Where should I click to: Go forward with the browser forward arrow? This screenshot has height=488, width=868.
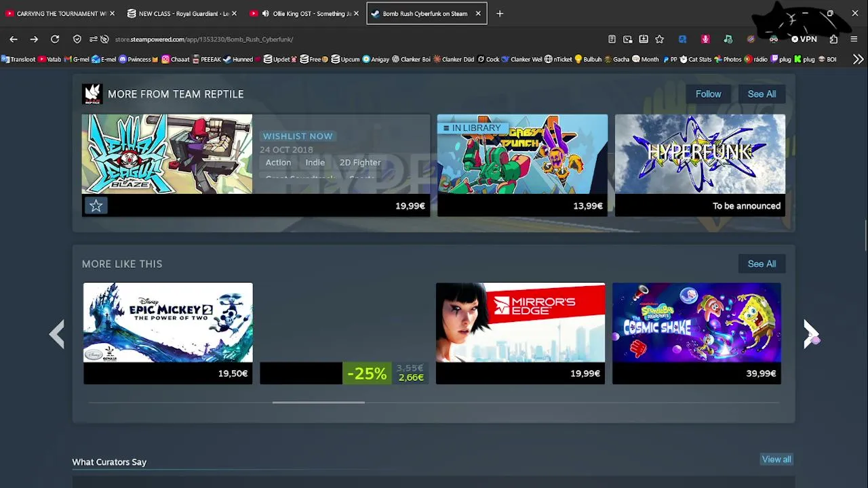pos(34,39)
